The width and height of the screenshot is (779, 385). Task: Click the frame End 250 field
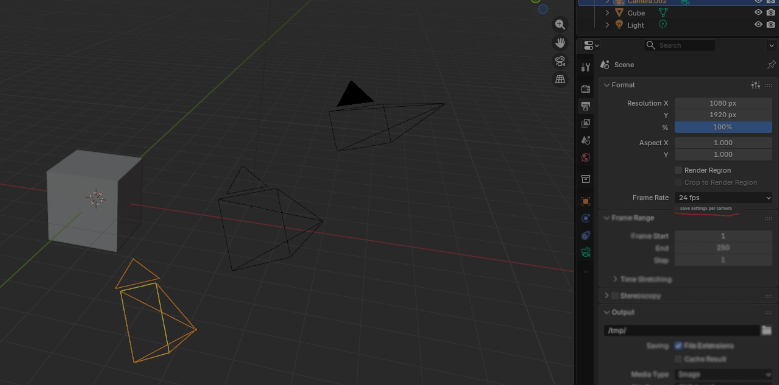[x=723, y=248]
